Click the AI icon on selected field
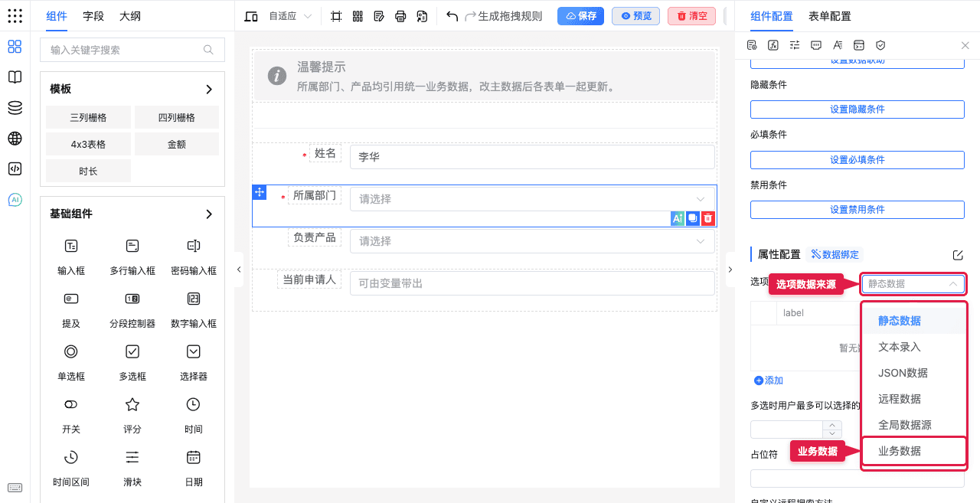 pyautogui.click(x=677, y=219)
